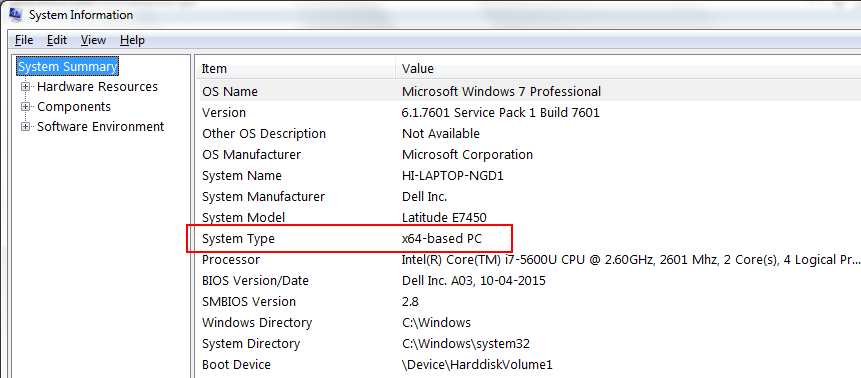Click value Microsoft Windows 7 Professional

(501, 91)
